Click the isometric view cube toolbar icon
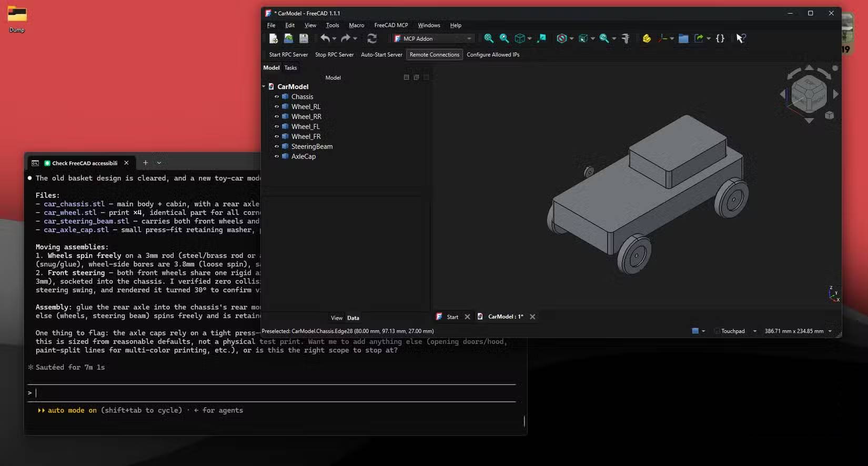 tap(520, 38)
